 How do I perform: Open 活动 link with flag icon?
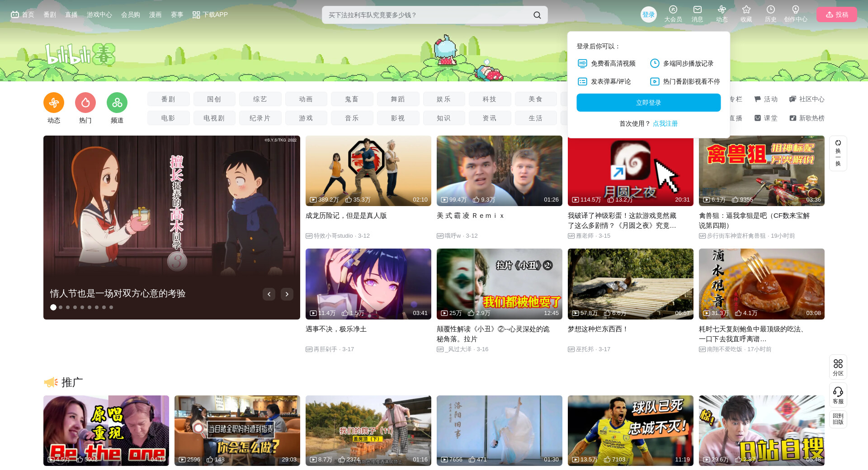coord(766,99)
